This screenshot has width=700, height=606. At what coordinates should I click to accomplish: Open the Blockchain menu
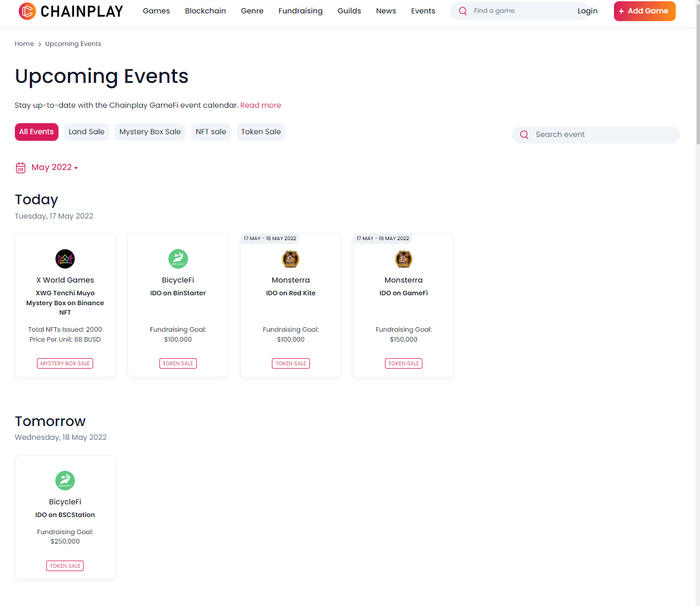click(205, 11)
